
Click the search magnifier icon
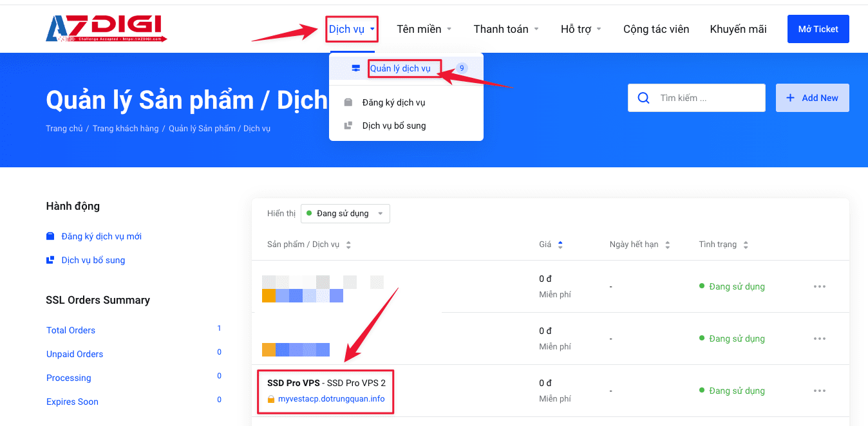[643, 98]
